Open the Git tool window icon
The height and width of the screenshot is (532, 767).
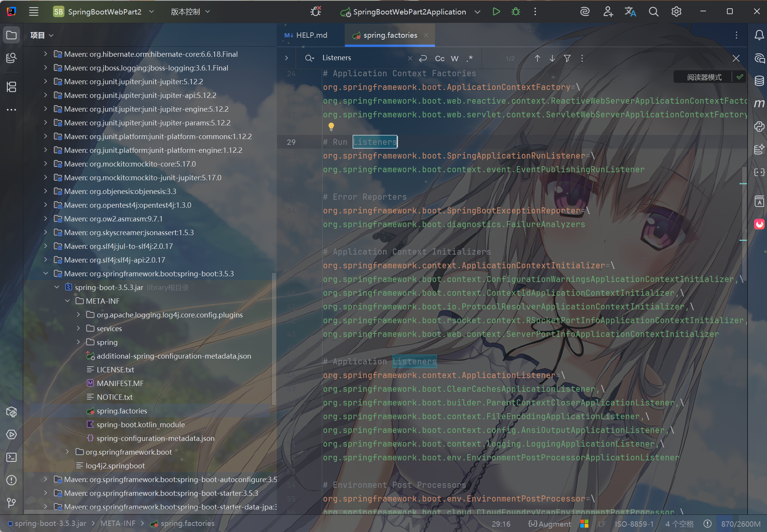pos(11,503)
